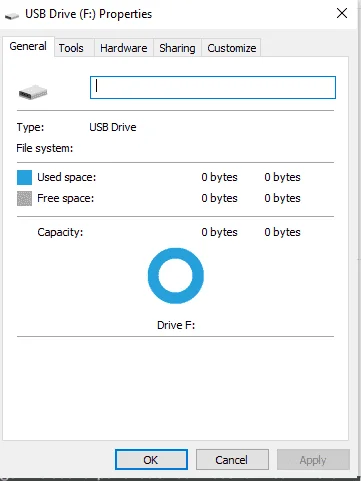The image size is (361, 481).
Task: Confirm with the OK button
Action: [x=151, y=460]
